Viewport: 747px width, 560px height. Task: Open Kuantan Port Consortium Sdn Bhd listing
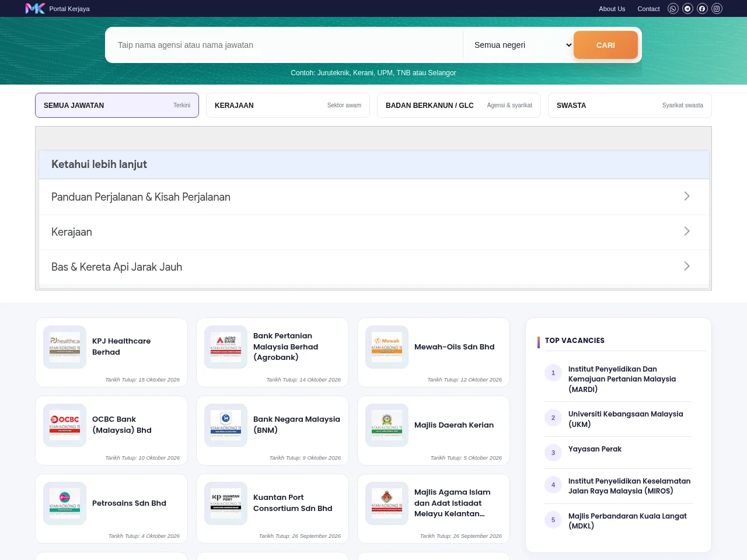point(293,503)
